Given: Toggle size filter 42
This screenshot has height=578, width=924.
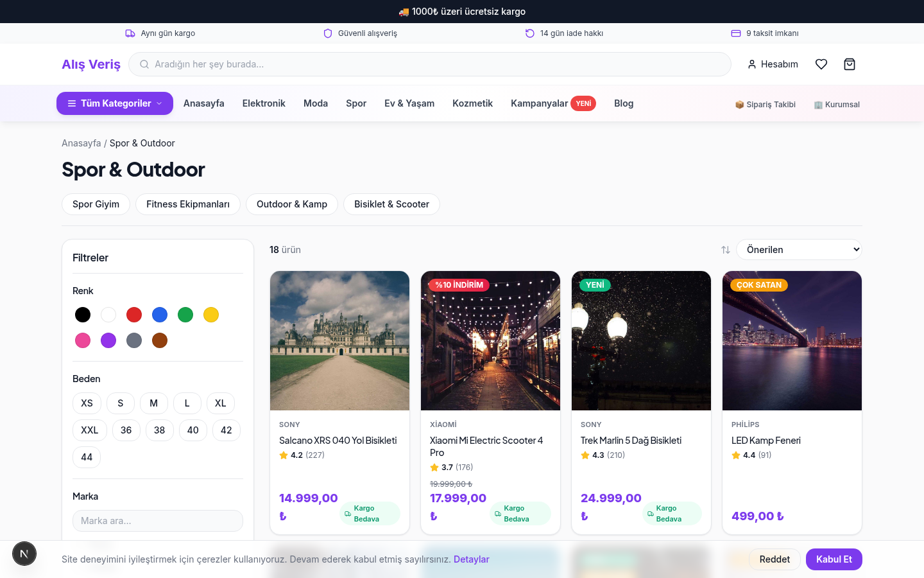Looking at the screenshot, I should (227, 430).
